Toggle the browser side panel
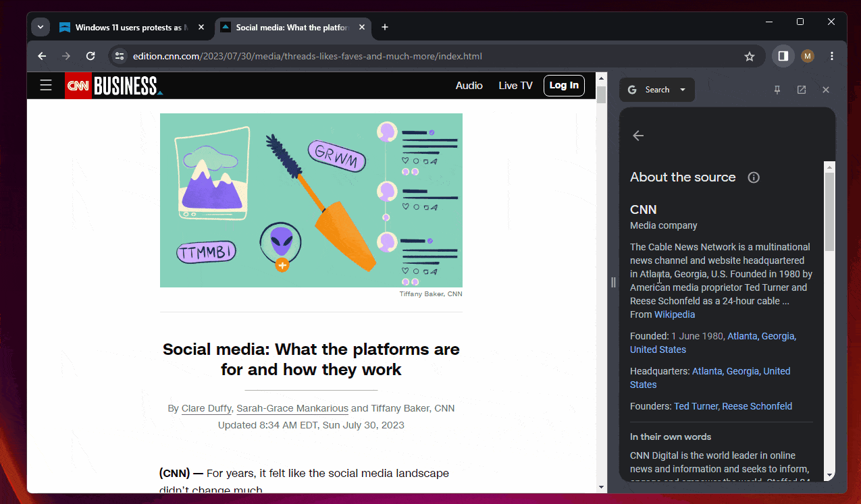 783,56
